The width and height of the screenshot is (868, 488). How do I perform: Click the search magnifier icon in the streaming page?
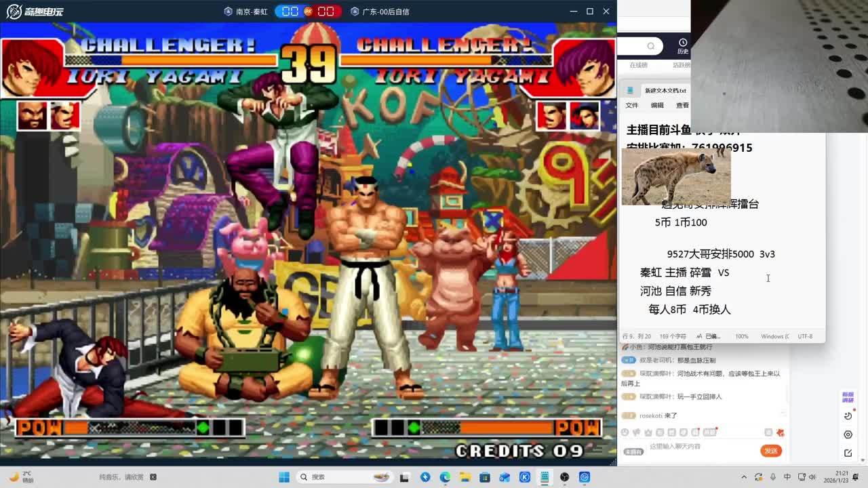coord(651,46)
